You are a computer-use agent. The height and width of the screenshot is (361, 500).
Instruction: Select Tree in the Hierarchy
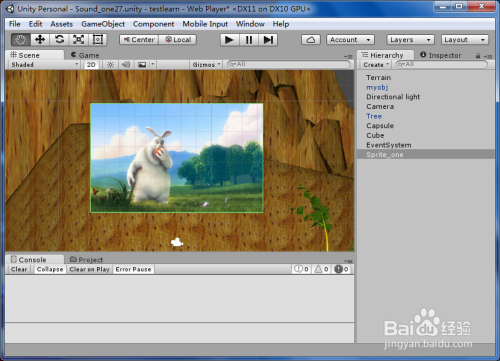(x=426, y=116)
